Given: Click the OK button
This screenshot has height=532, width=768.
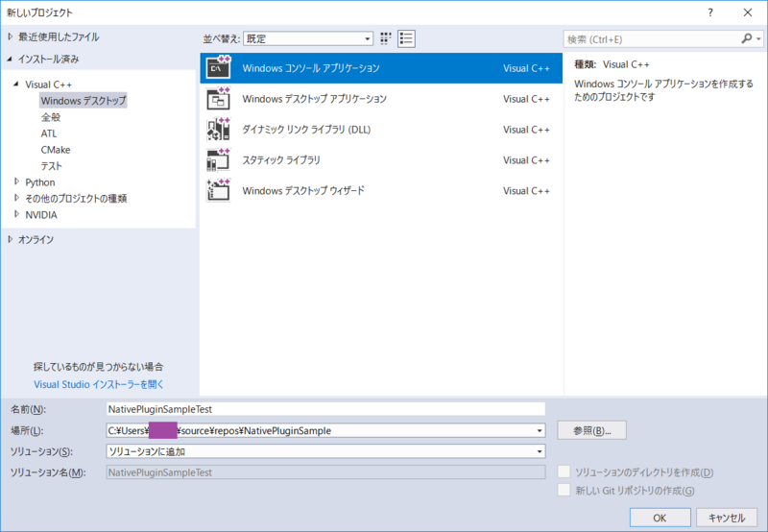Looking at the screenshot, I should click(x=660, y=518).
